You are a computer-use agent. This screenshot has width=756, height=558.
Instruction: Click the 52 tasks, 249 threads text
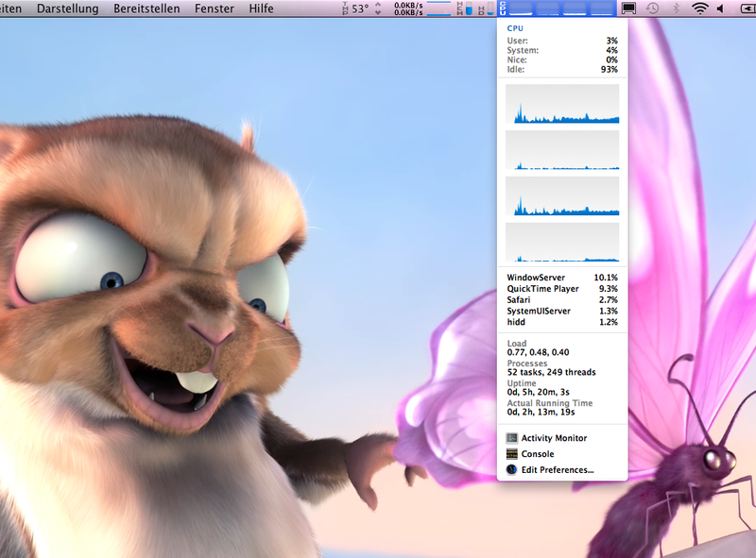click(551, 372)
